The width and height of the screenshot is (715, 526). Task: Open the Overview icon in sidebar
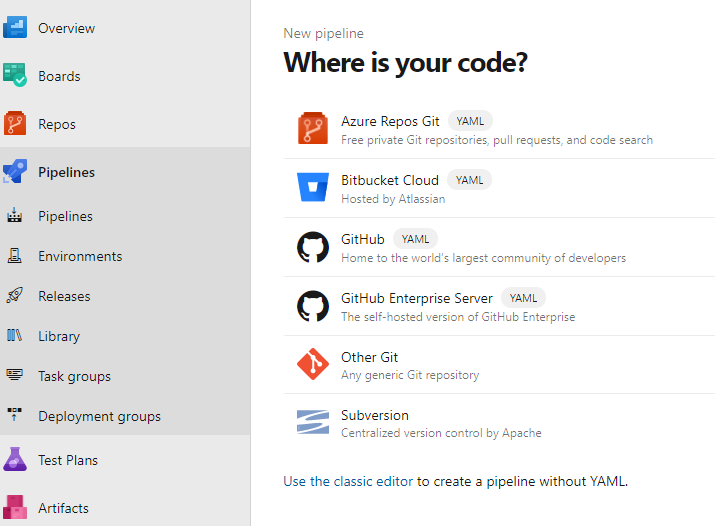(x=15, y=27)
